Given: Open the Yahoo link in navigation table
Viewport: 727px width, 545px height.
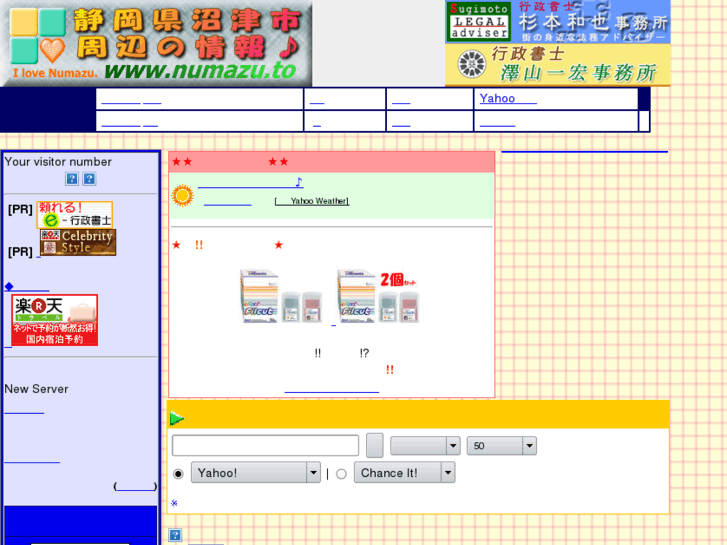Looking at the screenshot, I should [508, 98].
